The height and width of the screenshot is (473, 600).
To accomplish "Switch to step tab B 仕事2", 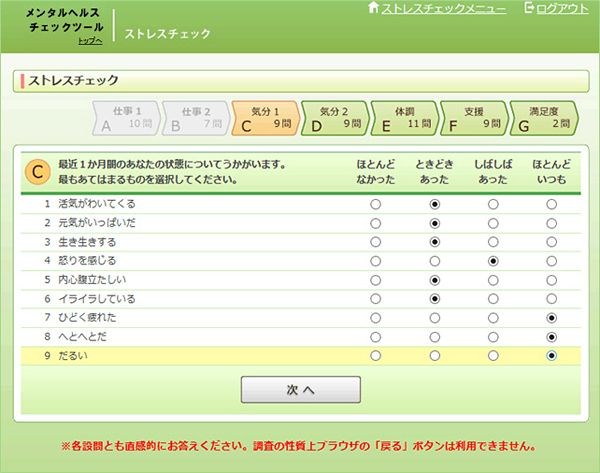I will 194,118.
